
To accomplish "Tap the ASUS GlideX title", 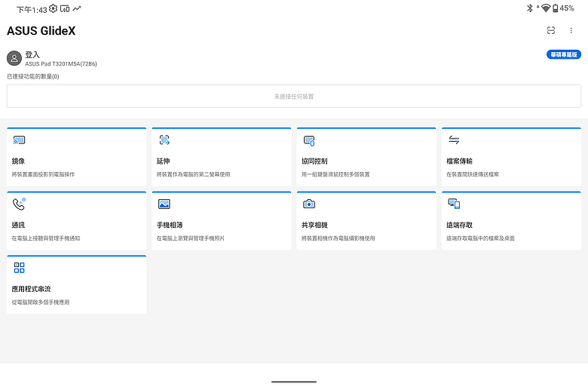I will click(x=41, y=30).
